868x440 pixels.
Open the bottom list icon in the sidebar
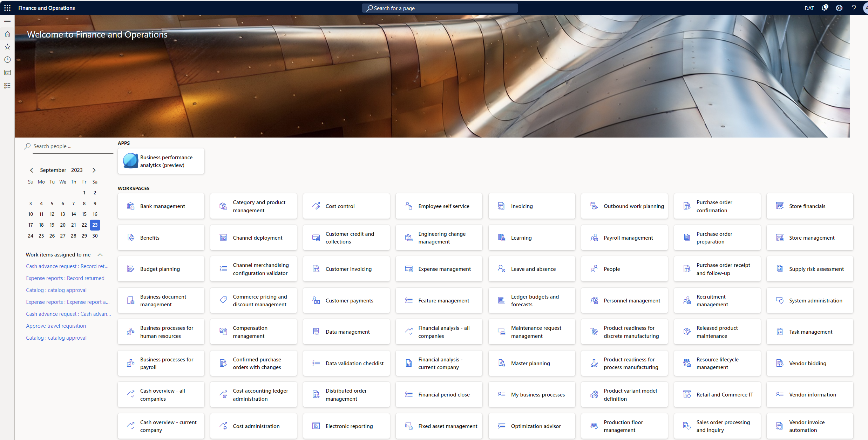[x=7, y=85]
